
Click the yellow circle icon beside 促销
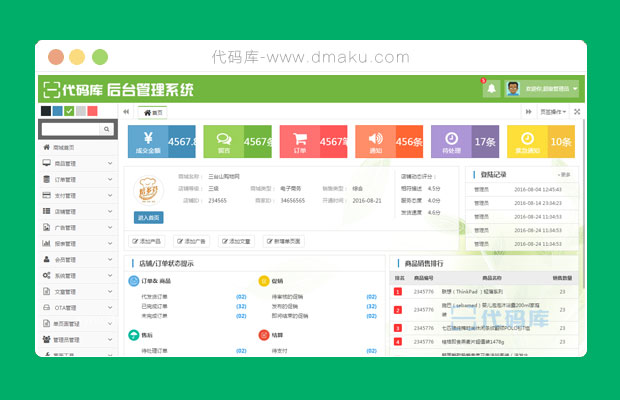coord(264,281)
